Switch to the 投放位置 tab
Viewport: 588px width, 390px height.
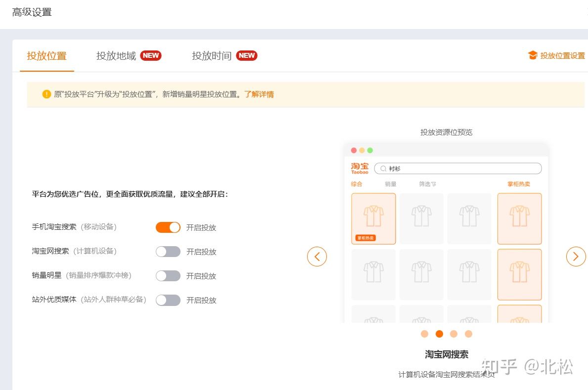tap(46, 56)
